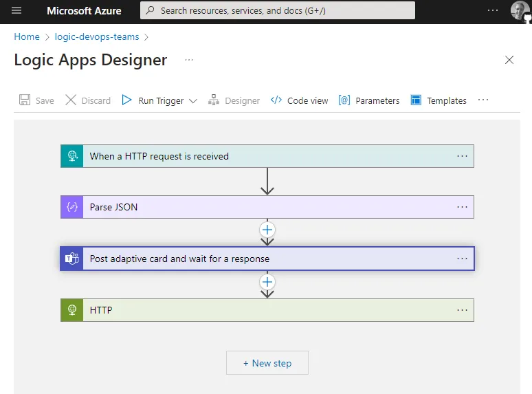
Task: Open the top bar more options ellipsis
Action: pos(493,10)
